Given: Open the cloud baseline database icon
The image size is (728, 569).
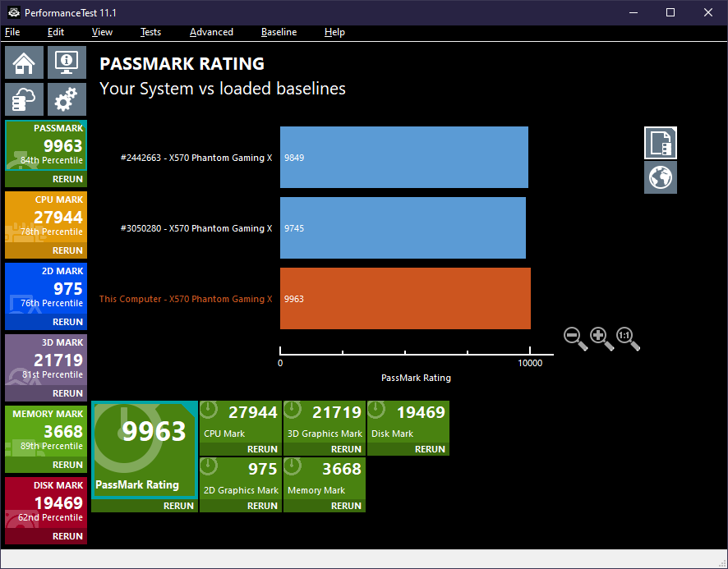Looking at the screenshot, I should coord(24,99).
